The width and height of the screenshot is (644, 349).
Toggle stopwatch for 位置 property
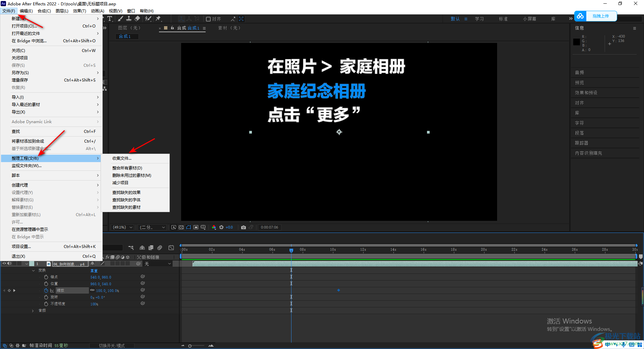[46, 284]
